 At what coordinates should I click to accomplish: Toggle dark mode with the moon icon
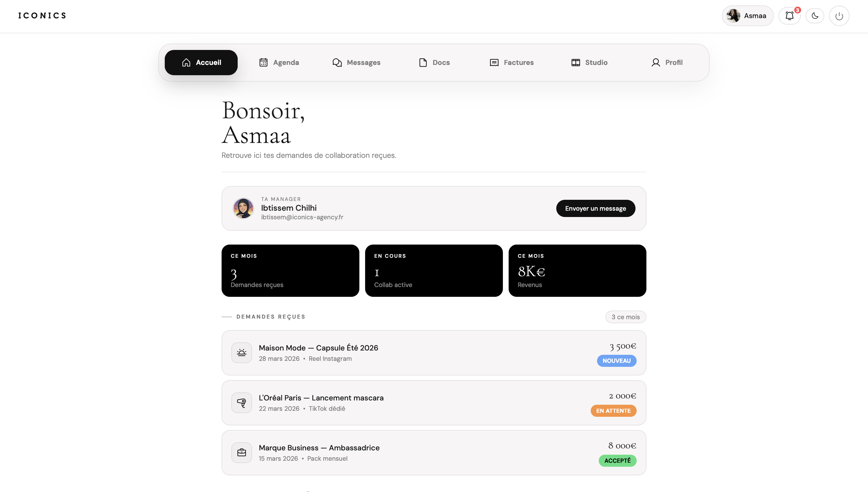tap(814, 16)
